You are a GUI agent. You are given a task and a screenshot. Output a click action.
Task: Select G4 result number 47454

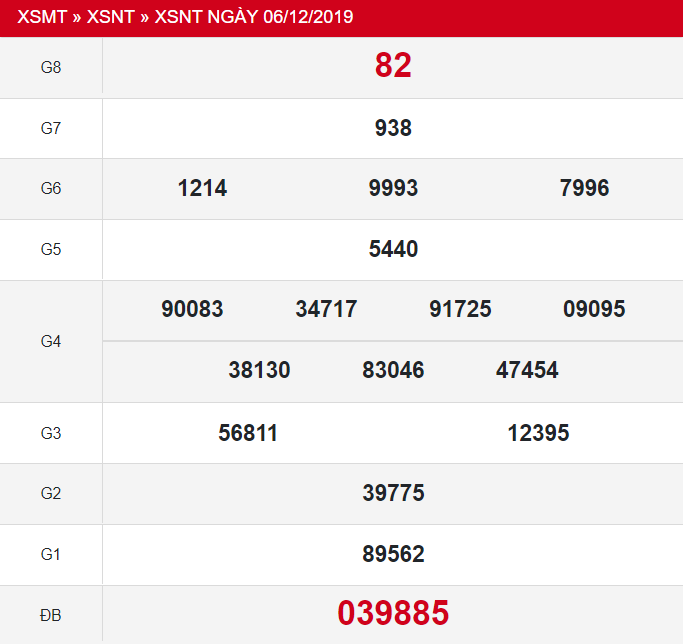(527, 370)
